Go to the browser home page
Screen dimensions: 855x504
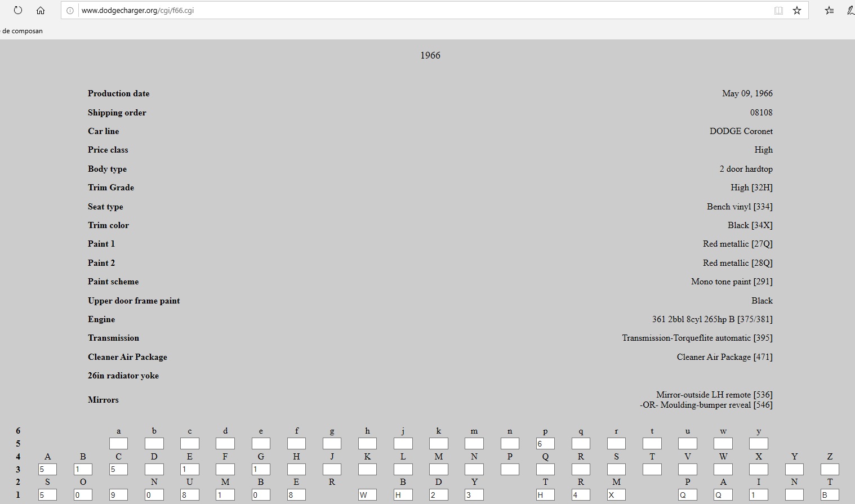pyautogui.click(x=41, y=10)
